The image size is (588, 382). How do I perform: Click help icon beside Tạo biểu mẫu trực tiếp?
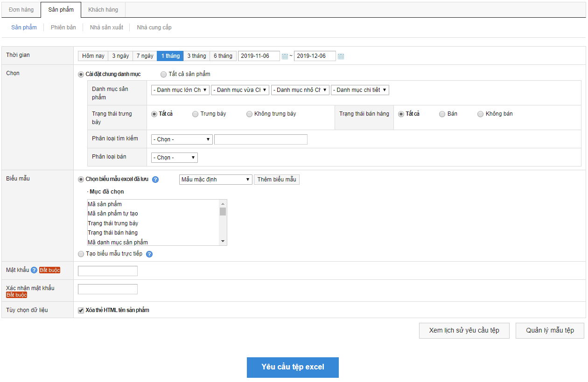[149, 254]
